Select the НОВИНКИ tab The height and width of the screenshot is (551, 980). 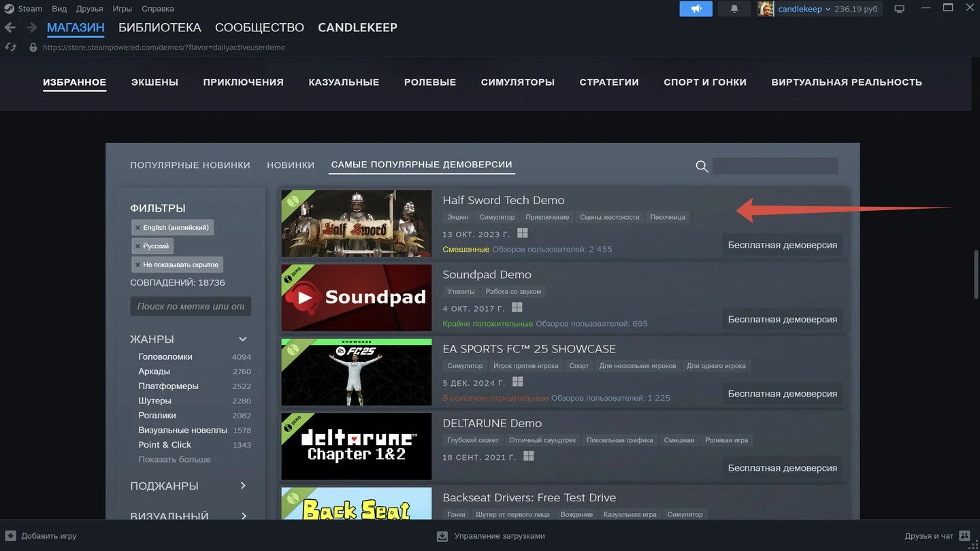click(x=291, y=165)
